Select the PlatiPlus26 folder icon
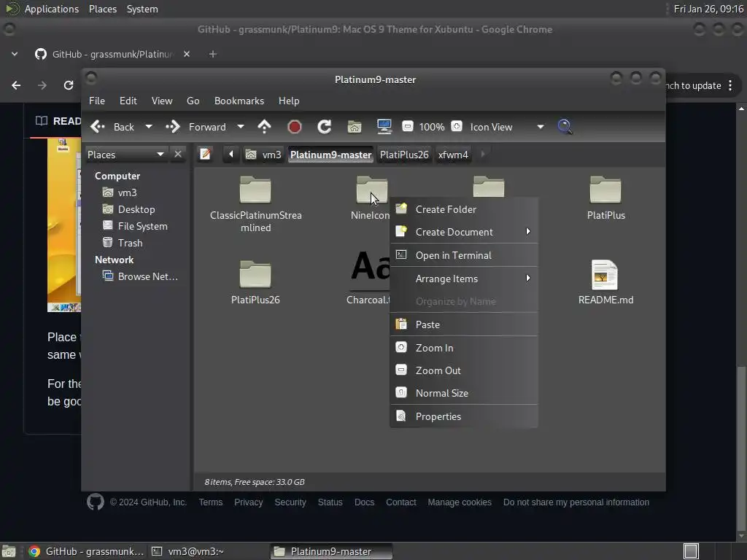Screen dimensions: 747x560 [x=255, y=274]
